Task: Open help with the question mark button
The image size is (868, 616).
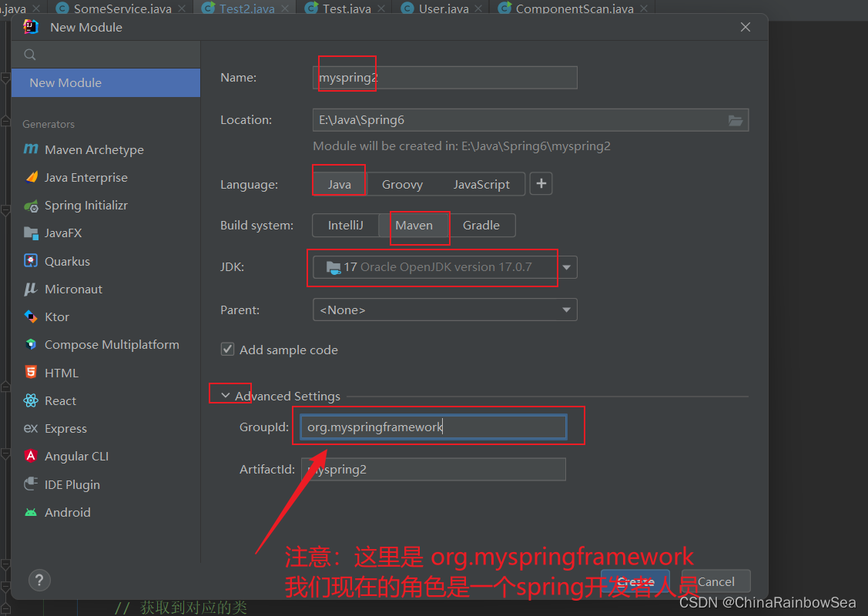Action: pyautogui.click(x=39, y=580)
